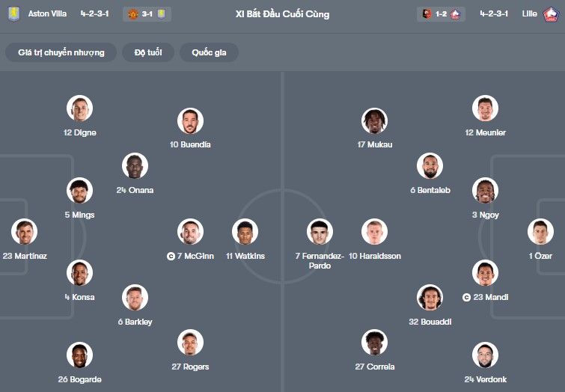This screenshot has height=392, width=565.
Task: Click Haraldsson player photo
Action: 374,232
